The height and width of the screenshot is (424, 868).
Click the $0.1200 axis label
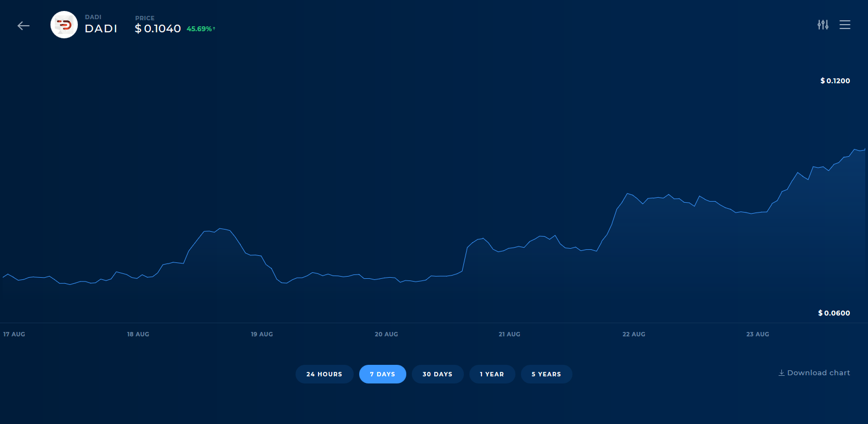point(835,81)
